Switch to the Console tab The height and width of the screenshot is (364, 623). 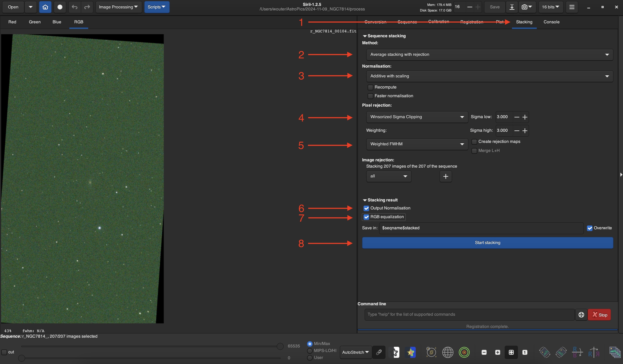point(551,22)
